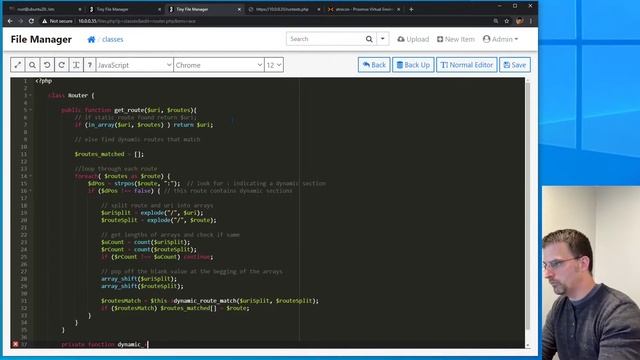This screenshot has width=640, height=360.
Task: Open a new browser tab
Action: (411, 9)
